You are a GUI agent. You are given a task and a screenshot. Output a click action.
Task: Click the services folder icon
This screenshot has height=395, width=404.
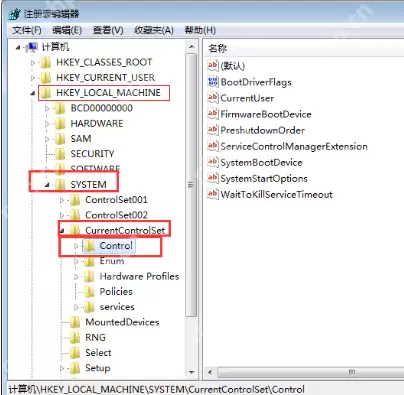[x=89, y=307]
